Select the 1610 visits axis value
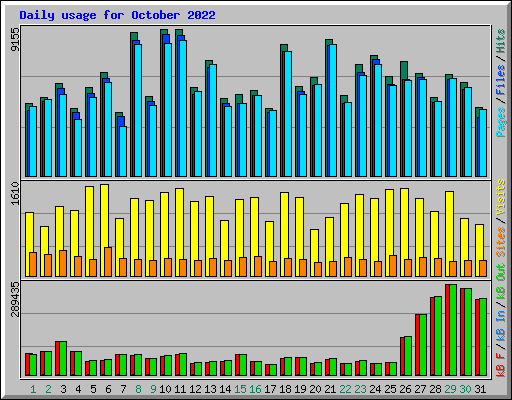Image resolution: width=512 pixels, height=400 pixels. [x=15, y=193]
